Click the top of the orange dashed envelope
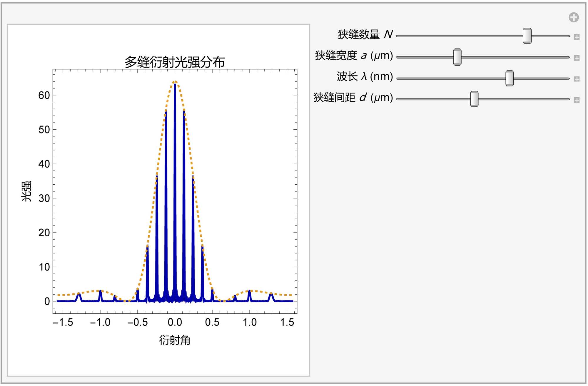588x386 pixels. pyautogui.click(x=175, y=81)
